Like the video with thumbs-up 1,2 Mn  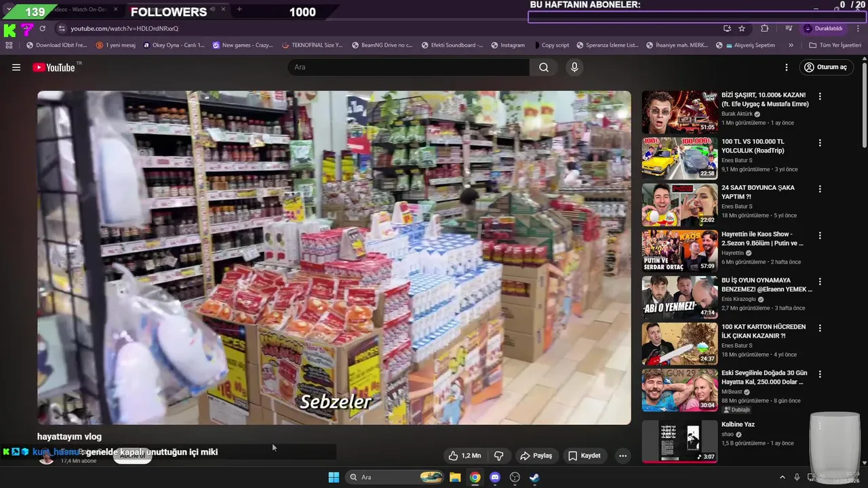point(465,455)
